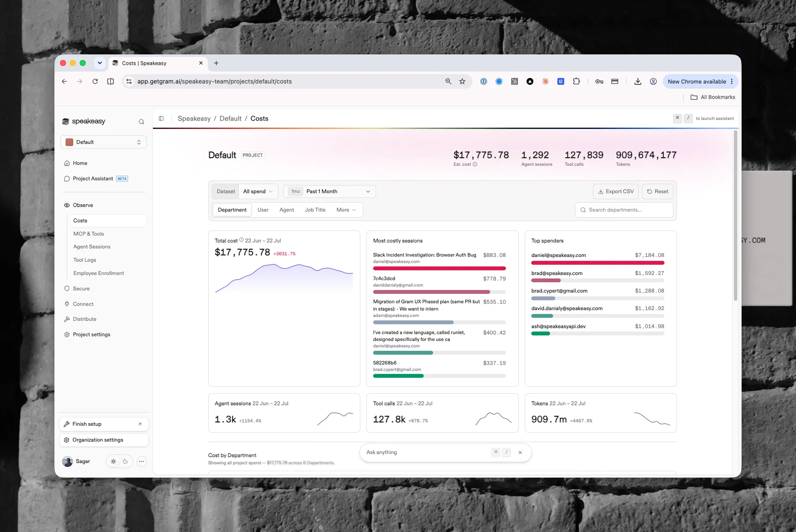Open the password manager key icon
Image resolution: width=796 pixels, height=532 pixels.
click(599, 81)
